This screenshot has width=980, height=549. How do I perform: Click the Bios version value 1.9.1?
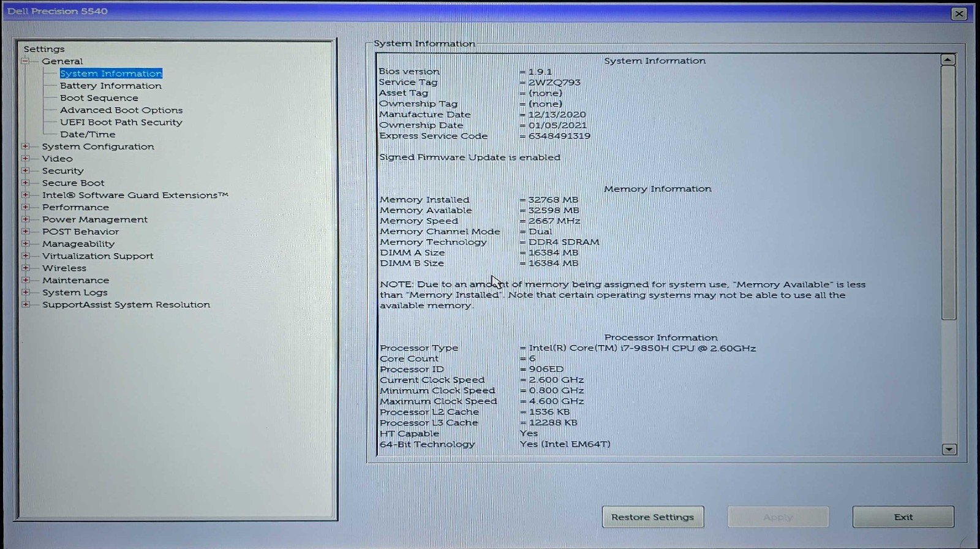540,72
